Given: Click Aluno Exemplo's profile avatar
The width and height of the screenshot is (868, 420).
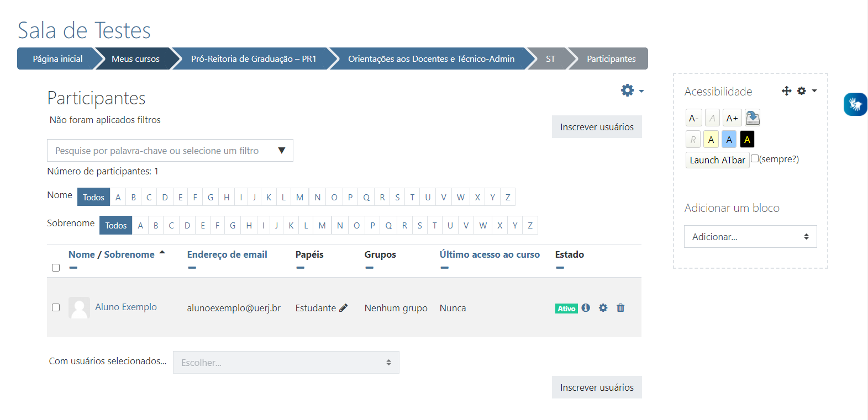Looking at the screenshot, I should coord(79,308).
